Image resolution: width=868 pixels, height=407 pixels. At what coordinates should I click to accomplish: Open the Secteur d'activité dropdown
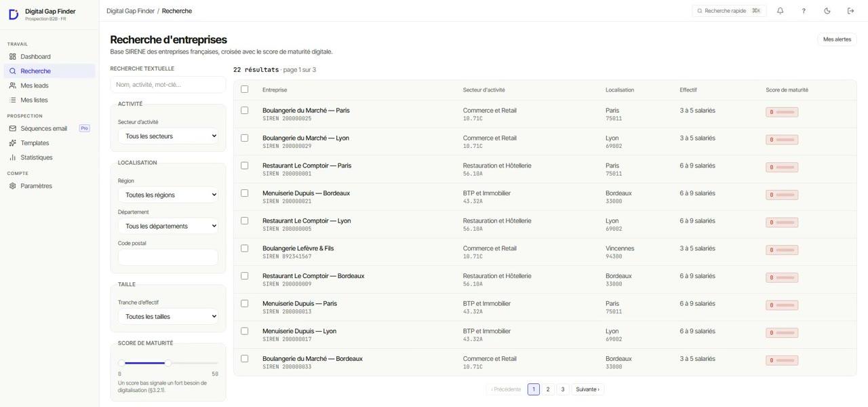tap(168, 136)
